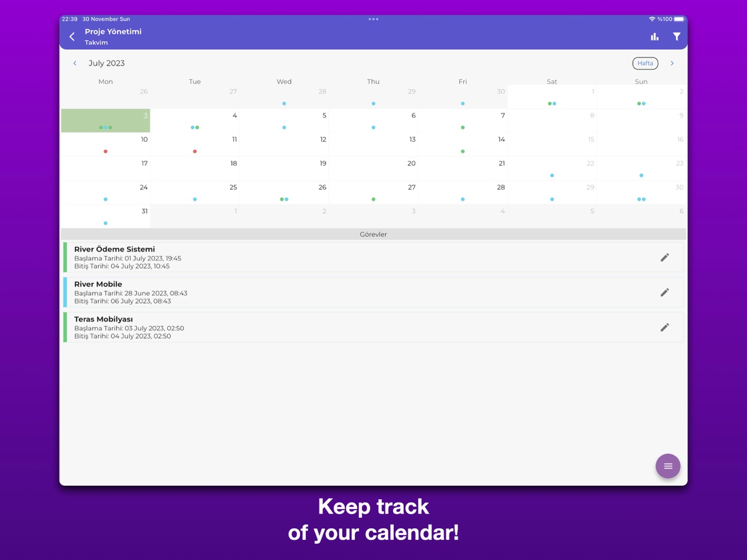Select June 30 in previous month

click(463, 97)
